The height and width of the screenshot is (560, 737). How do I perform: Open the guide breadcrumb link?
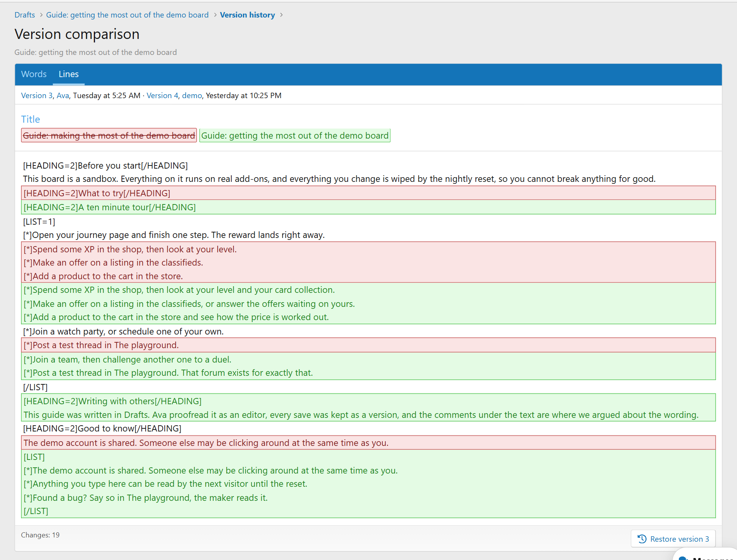click(127, 15)
